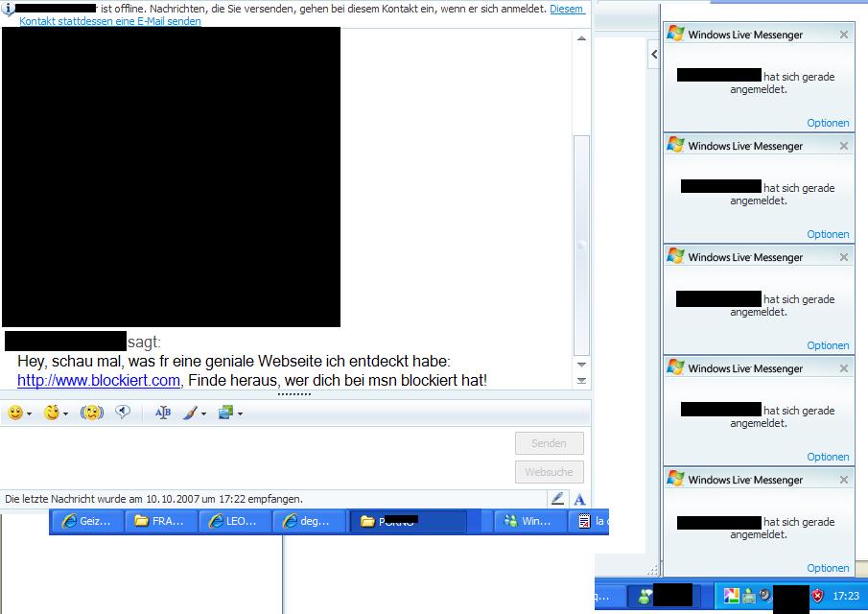This screenshot has height=614, width=868.
Task: Click the last message received status text
Action: click(x=153, y=499)
